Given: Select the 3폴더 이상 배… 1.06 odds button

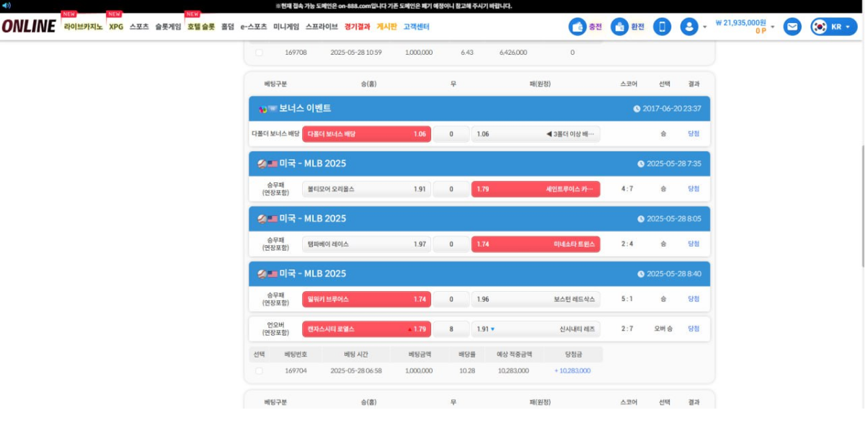Looking at the screenshot, I should (x=536, y=134).
